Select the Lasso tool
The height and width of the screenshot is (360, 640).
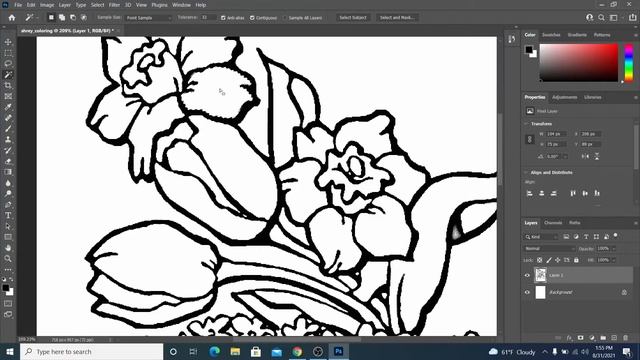pyautogui.click(x=8, y=64)
